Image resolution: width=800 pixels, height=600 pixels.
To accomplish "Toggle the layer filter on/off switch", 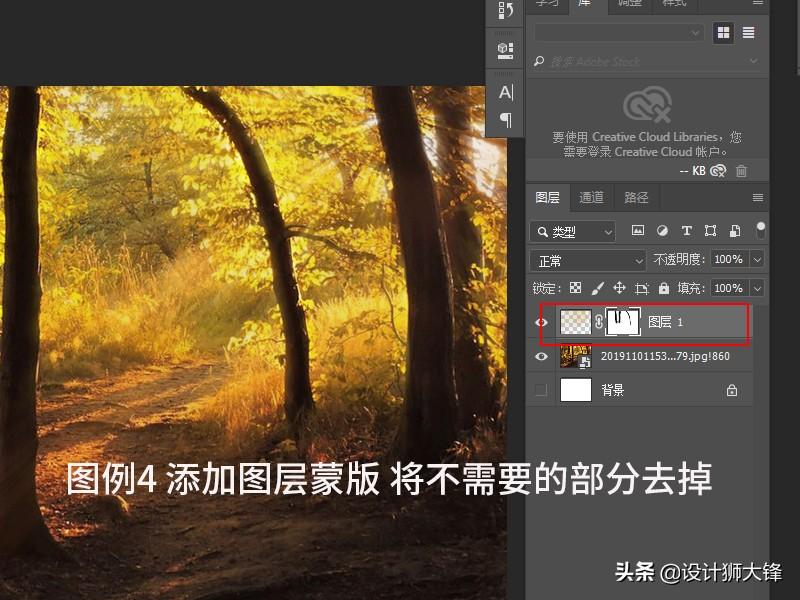I will click(x=760, y=230).
